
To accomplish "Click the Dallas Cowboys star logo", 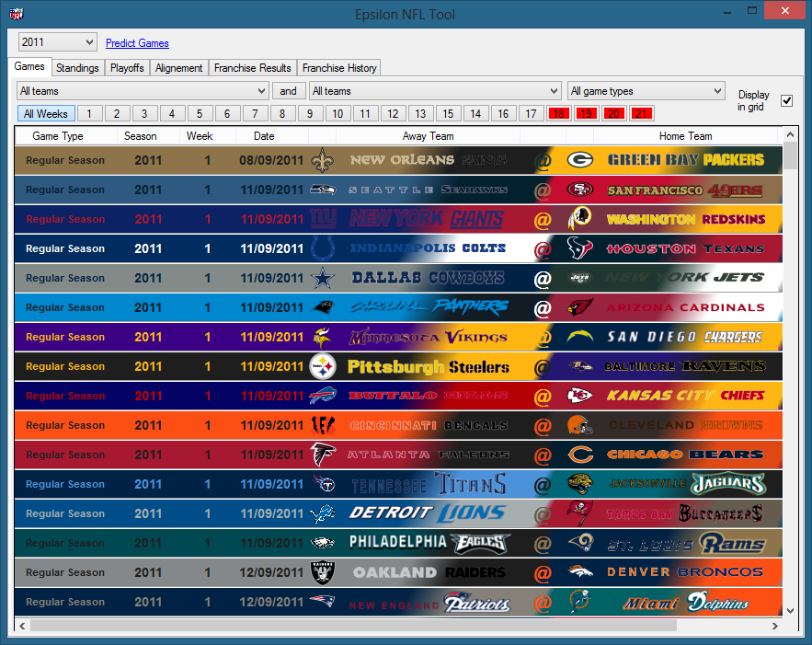I will point(323,278).
